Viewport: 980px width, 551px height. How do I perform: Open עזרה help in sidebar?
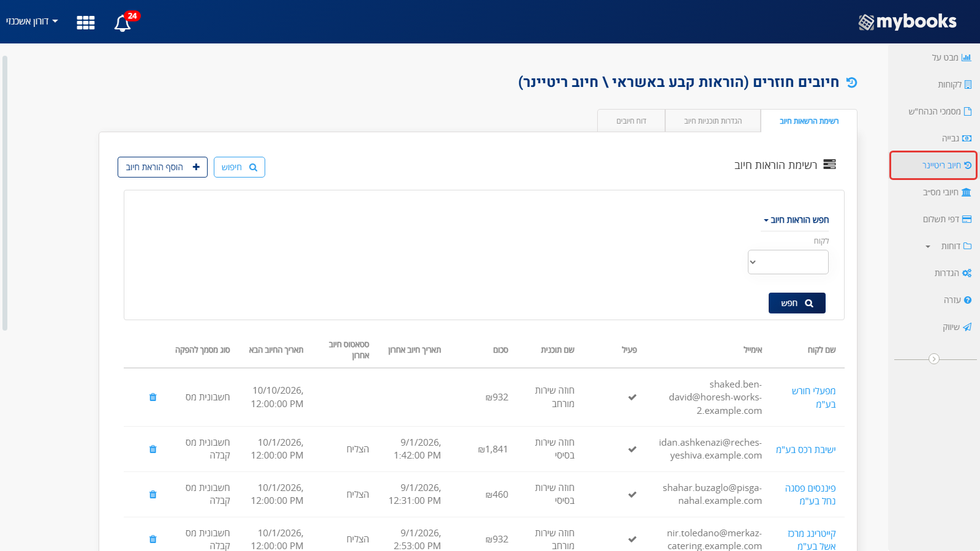point(957,300)
